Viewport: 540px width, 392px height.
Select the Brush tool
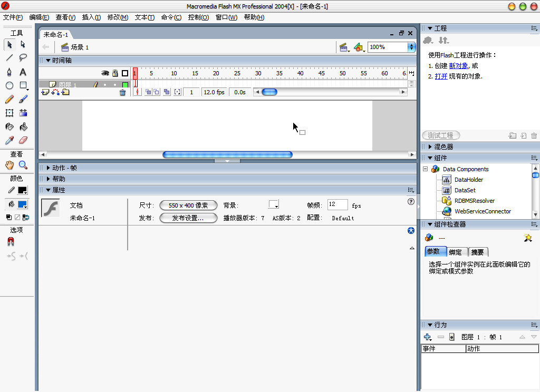23,99
